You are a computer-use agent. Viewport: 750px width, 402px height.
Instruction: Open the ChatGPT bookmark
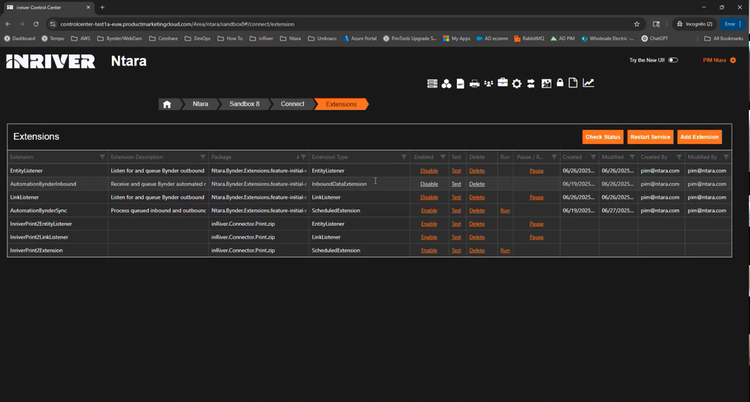[x=655, y=38]
